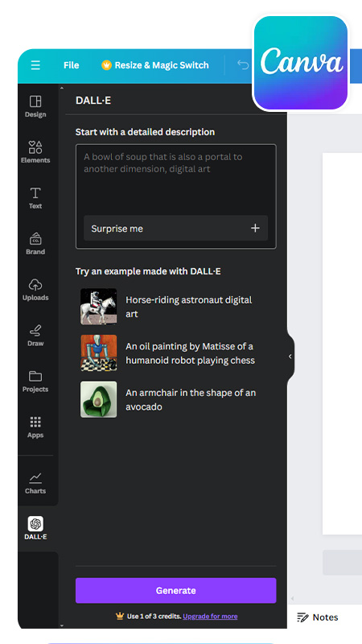Select the horse-riding astronaut thumbnail

click(x=98, y=307)
